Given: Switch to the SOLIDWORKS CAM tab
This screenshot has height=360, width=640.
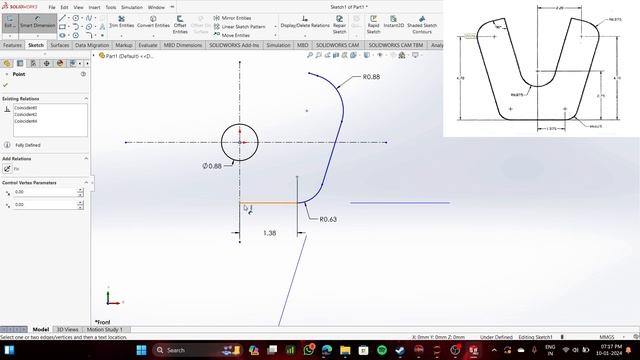Looking at the screenshot, I should [x=337, y=45].
